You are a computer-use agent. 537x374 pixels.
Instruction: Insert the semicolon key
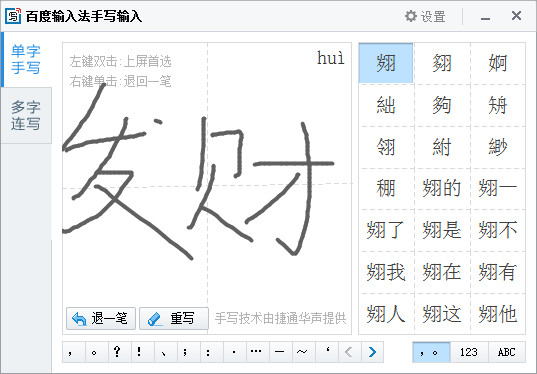(x=188, y=352)
